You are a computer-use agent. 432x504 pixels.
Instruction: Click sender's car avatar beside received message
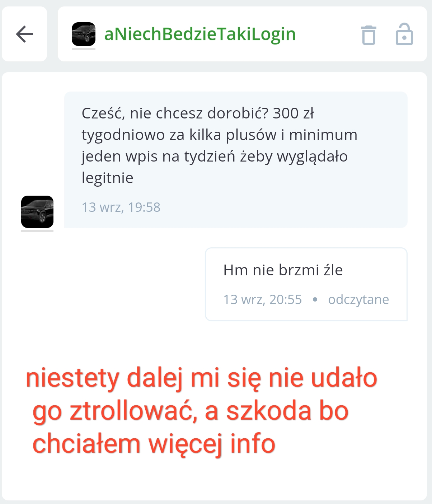click(x=37, y=212)
